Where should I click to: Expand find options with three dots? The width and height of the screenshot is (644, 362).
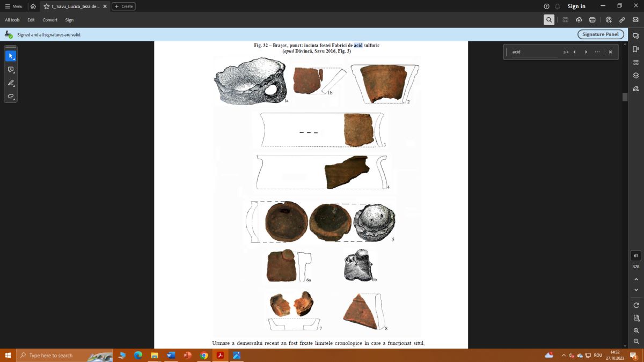[x=597, y=52]
